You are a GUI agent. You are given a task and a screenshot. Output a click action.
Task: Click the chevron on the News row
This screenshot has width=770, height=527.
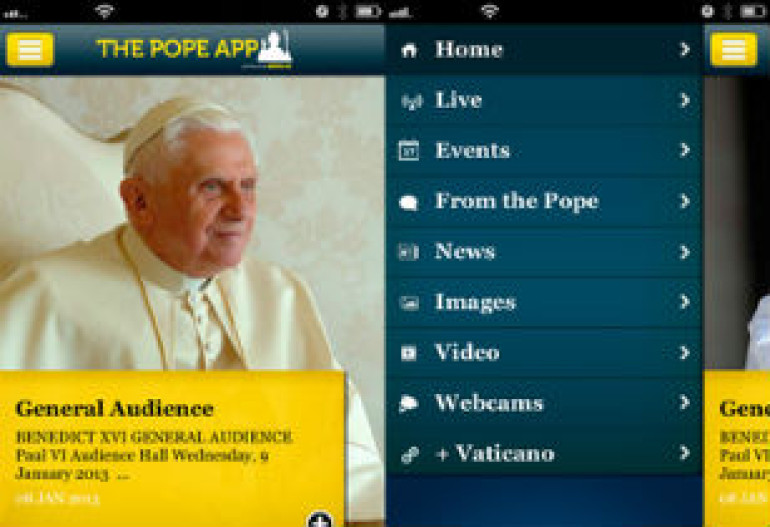pyautogui.click(x=685, y=252)
